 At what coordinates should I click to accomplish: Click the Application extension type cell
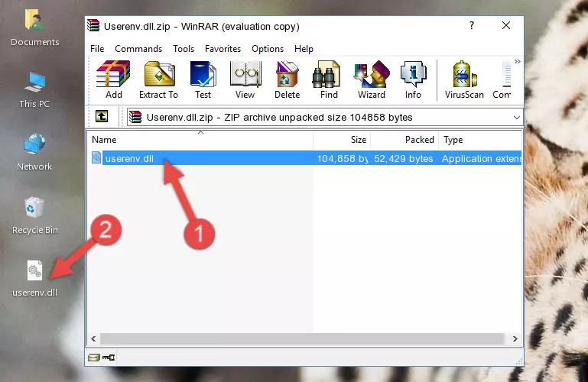pos(482,159)
